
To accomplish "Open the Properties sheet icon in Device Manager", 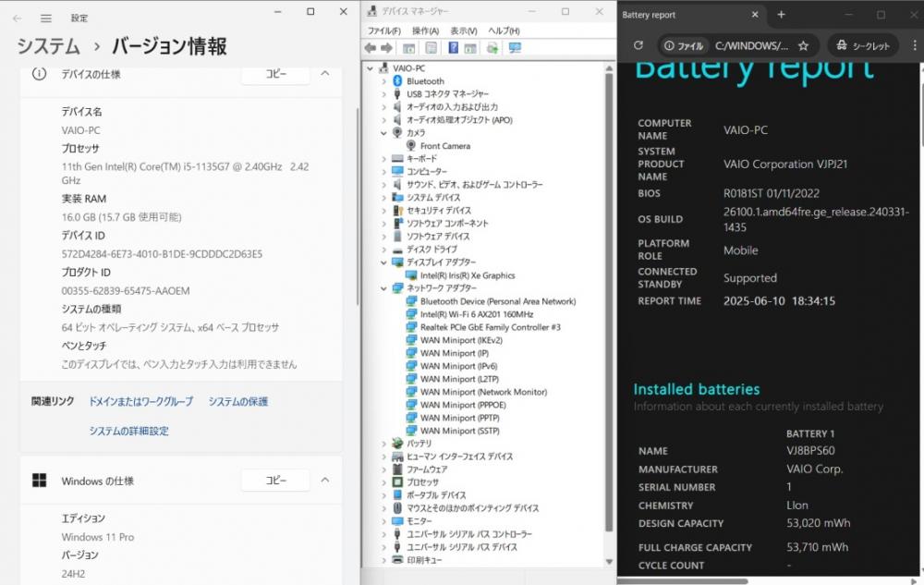I will click(x=432, y=48).
